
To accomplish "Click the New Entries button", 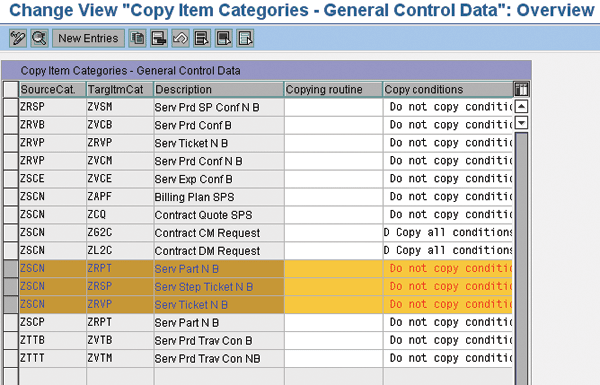I will [88, 38].
